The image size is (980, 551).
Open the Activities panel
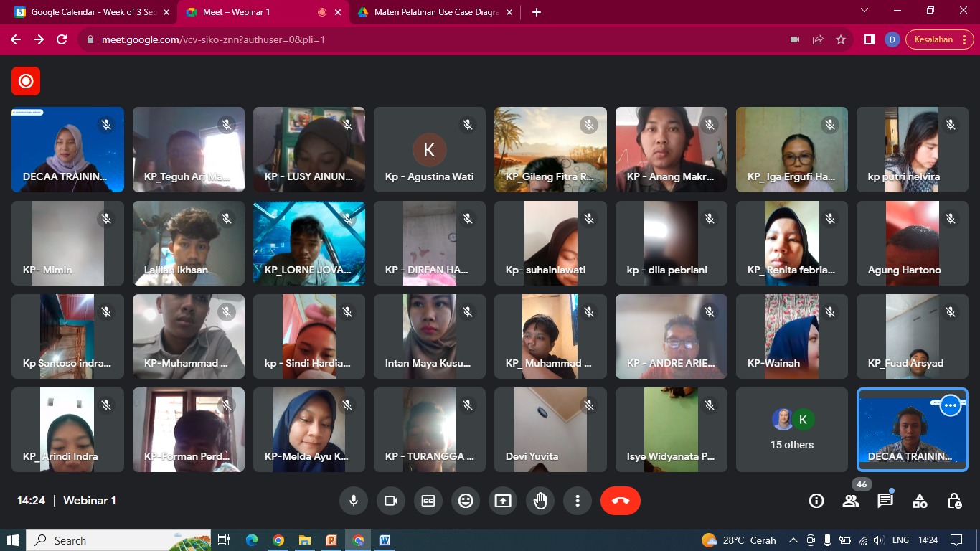(x=920, y=501)
